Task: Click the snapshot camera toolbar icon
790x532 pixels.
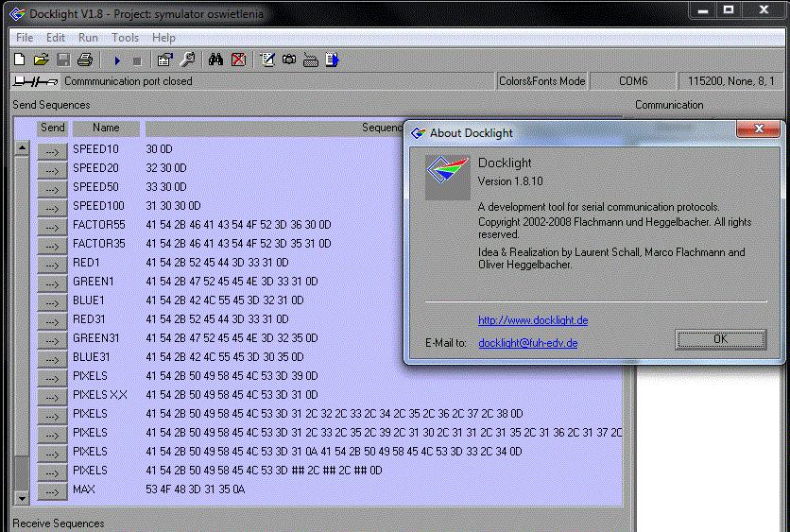Action: pos(289,60)
